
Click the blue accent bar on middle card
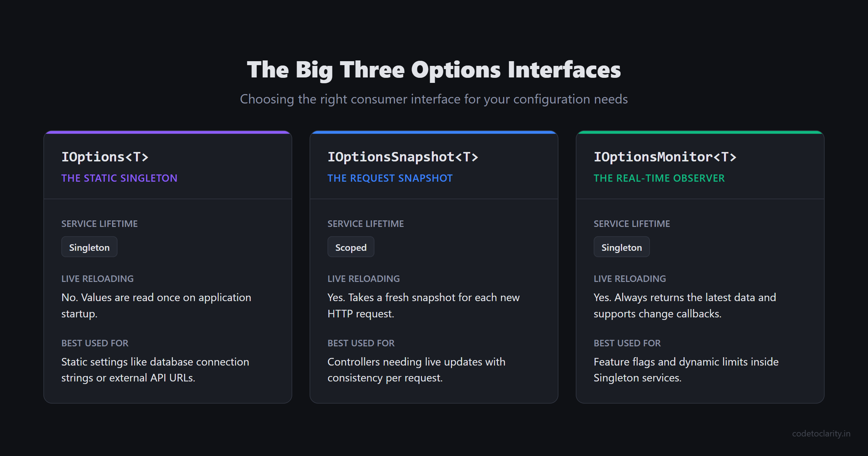(x=434, y=132)
